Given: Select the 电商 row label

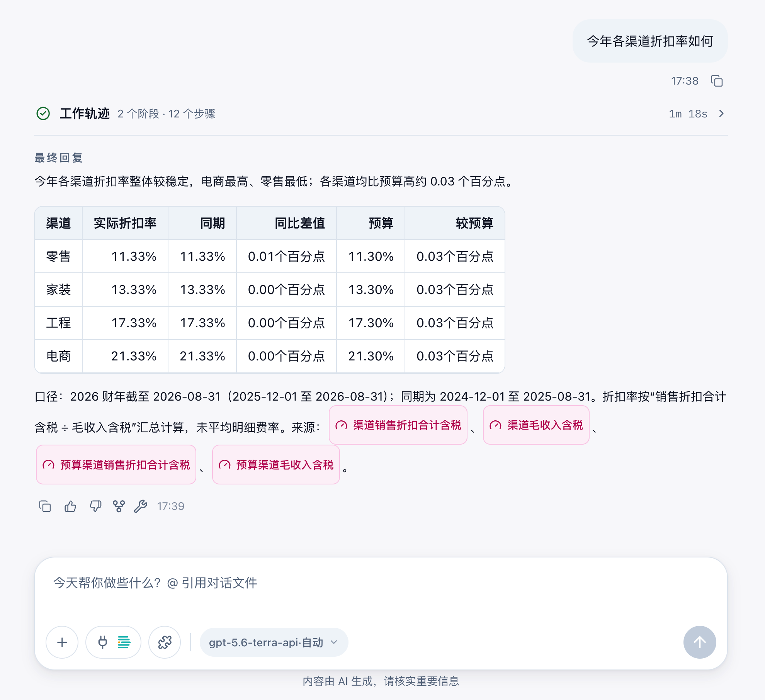Looking at the screenshot, I should 58,356.
